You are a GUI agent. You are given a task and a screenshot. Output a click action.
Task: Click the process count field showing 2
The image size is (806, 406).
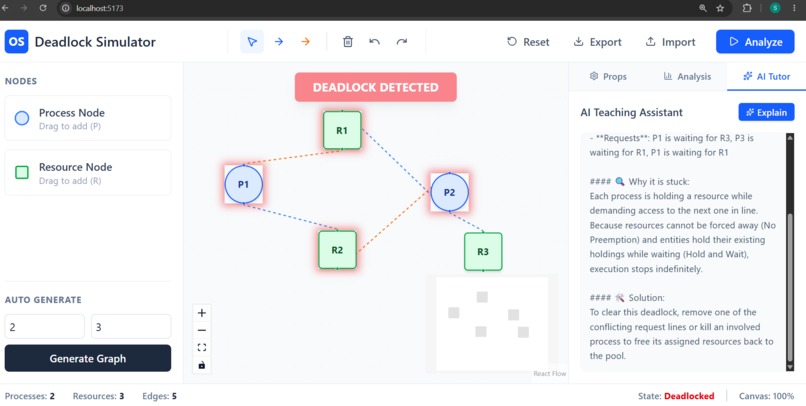pos(45,326)
